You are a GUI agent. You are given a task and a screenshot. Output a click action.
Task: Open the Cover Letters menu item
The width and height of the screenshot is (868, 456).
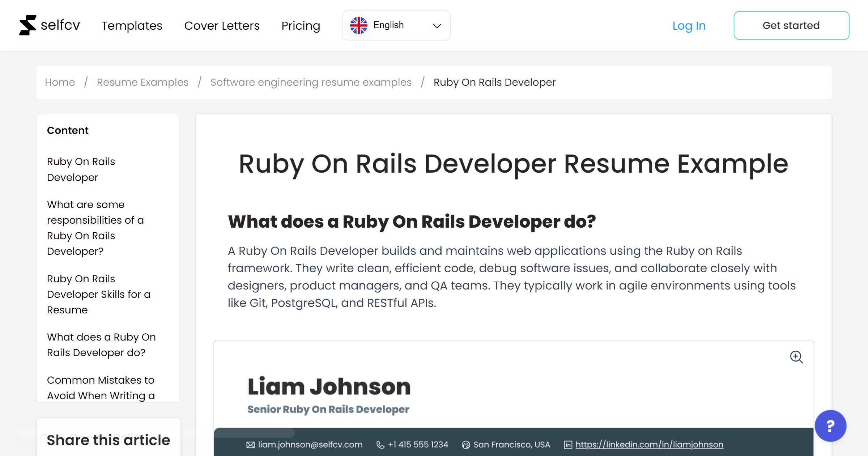pos(222,26)
